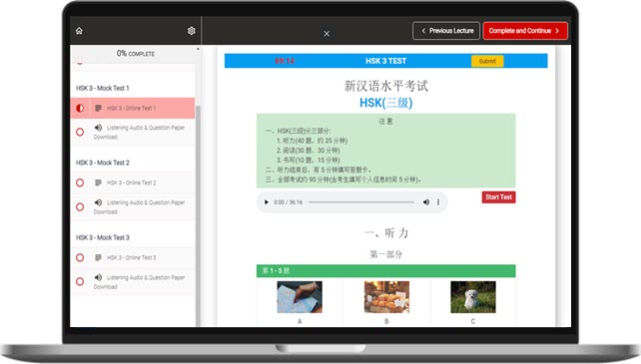Open the settings gear icon

(x=192, y=31)
